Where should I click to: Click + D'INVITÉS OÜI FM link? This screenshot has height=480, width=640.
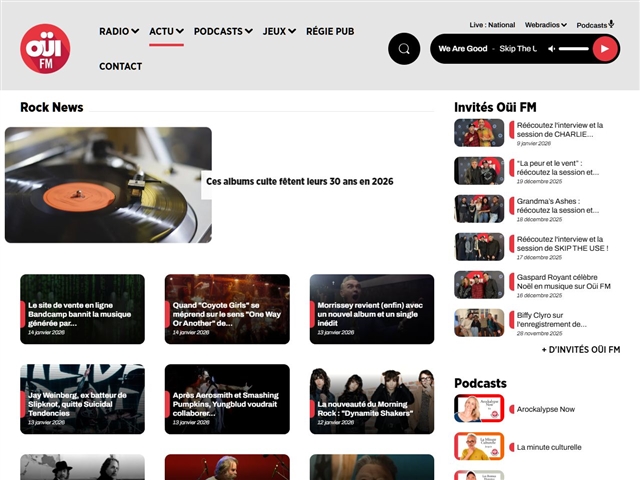click(581, 350)
